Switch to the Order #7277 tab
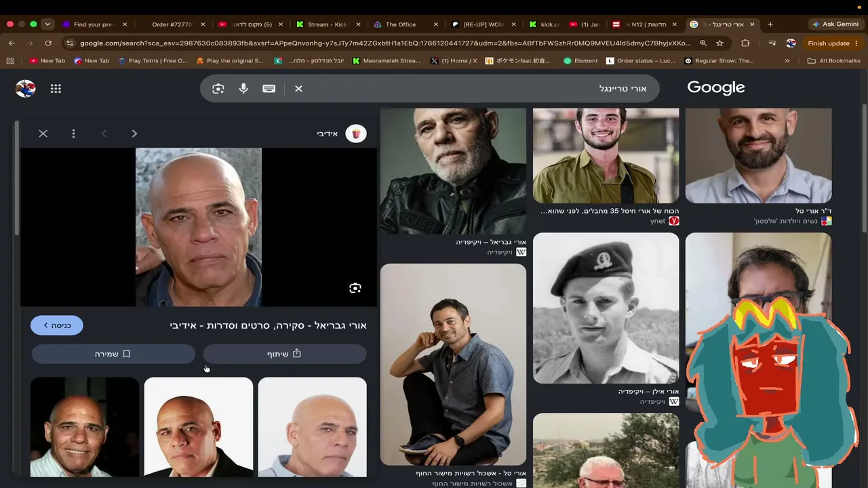Screen dimensions: 868x488 tap(172, 24)
